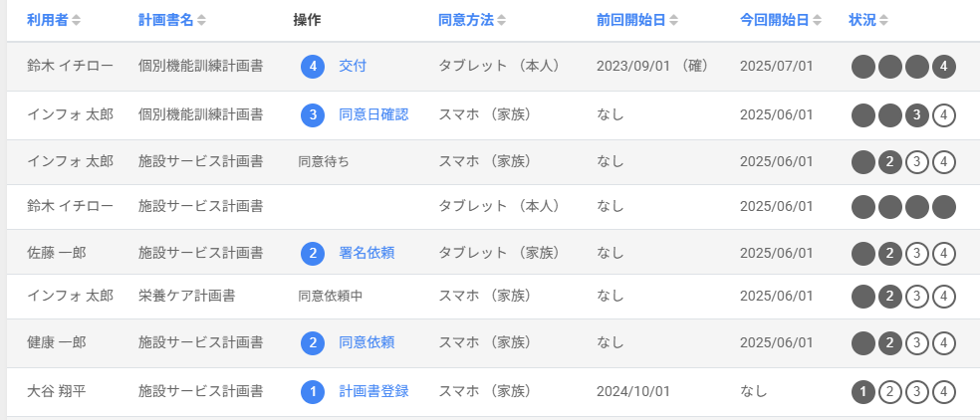Select 栄養ケア計画書 row of インフォ 太郎

click(x=493, y=297)
